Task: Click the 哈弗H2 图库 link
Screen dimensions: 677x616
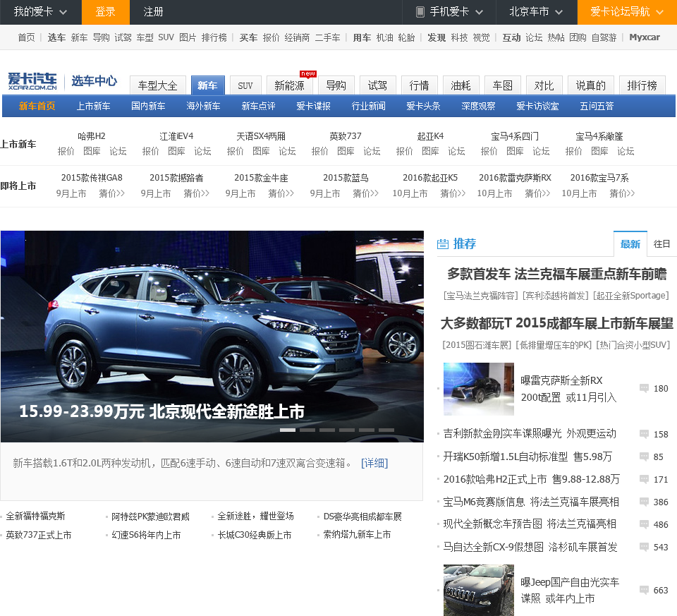Action: [x=92, y=151]
